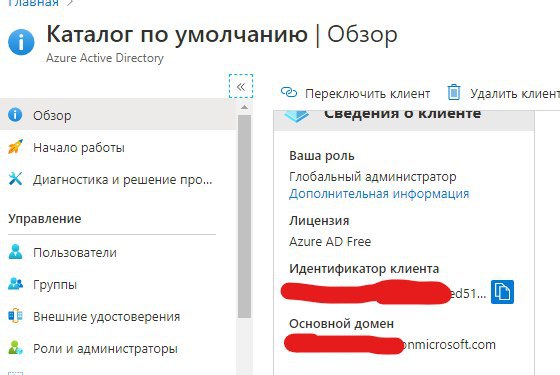Click the Каталог по умолчанию | Обзор page title
The image size is (560, 375).
(x=222, y=35)
